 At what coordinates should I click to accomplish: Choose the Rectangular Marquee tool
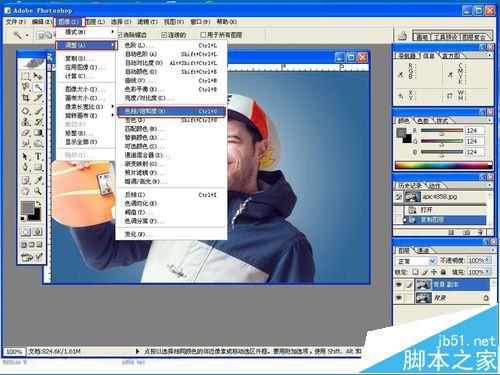26,76
